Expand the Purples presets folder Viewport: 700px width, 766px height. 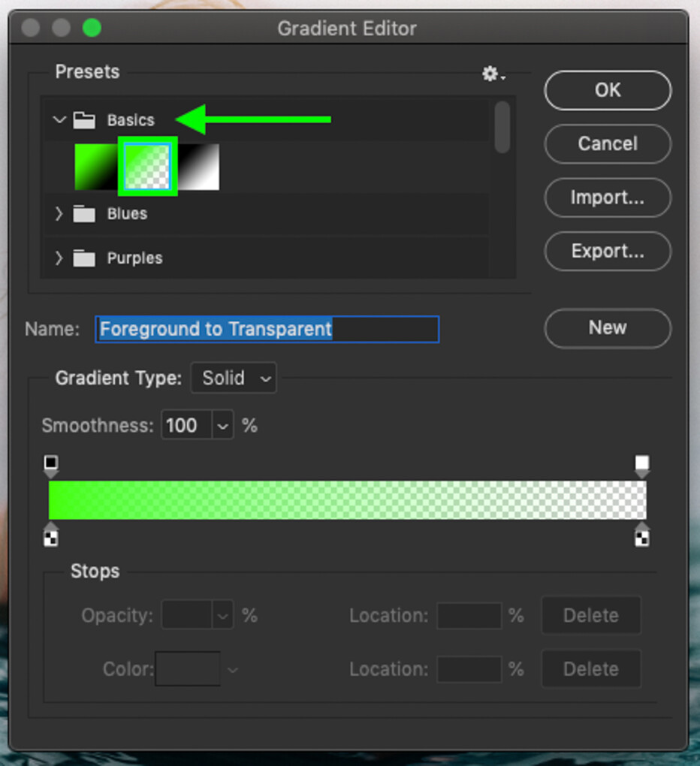click(59, 258)
